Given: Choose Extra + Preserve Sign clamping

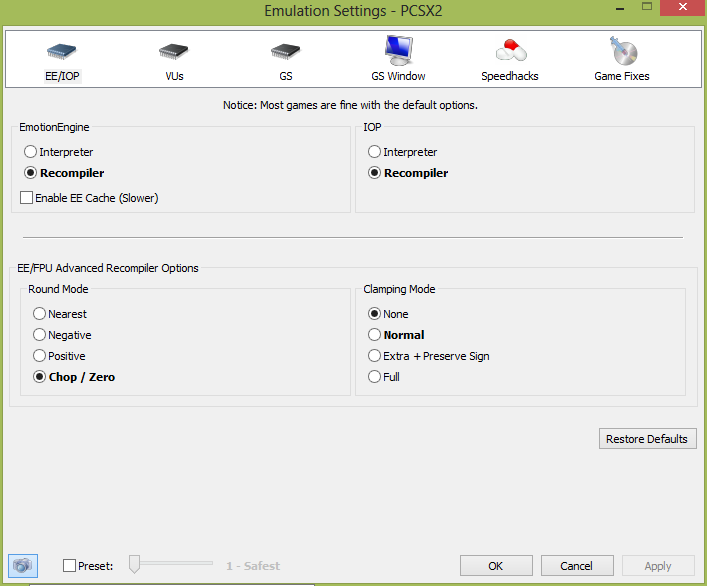Looking at the screenshot, I should coord(429,356).
